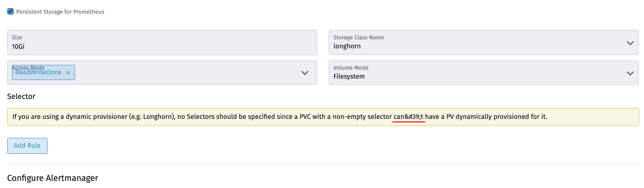Select the ReadWriteOnce tag label

[38, 72]
